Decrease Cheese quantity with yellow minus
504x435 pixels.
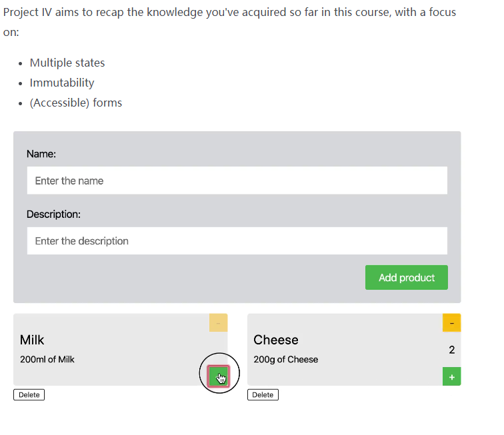point(451,323)
